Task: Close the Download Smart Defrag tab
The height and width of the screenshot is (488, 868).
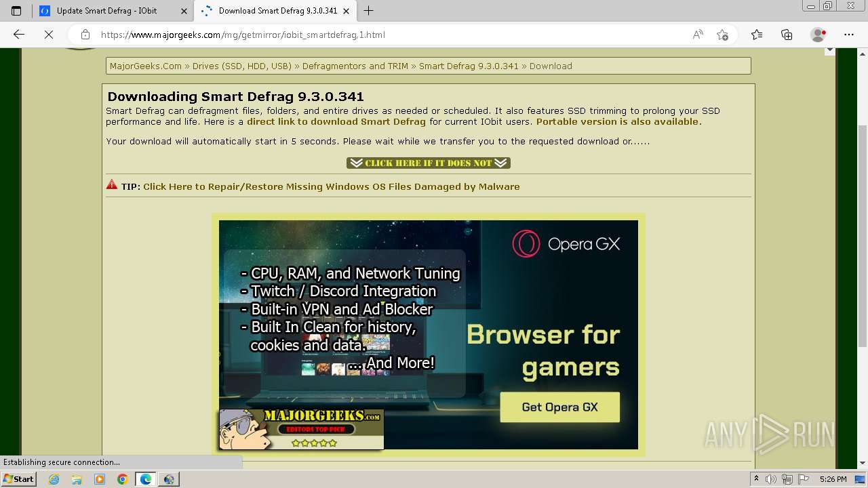Action: [x=346, y=11]
